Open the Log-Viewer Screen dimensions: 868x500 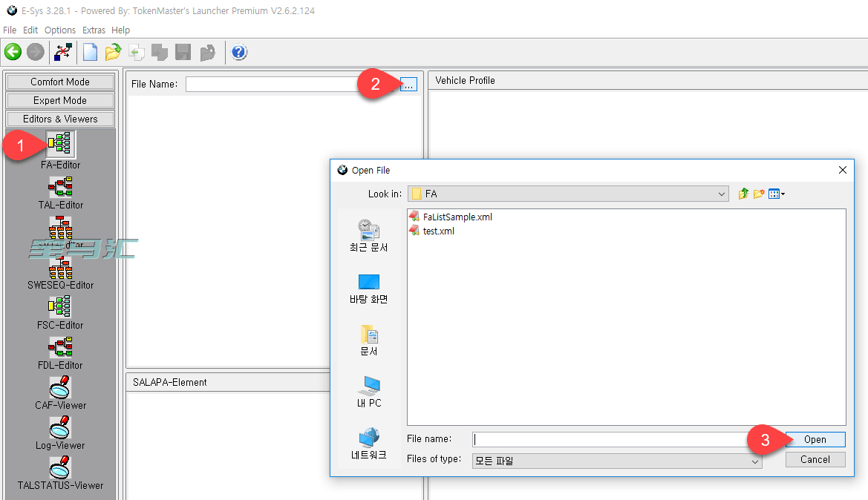click(x=60, y=427)
